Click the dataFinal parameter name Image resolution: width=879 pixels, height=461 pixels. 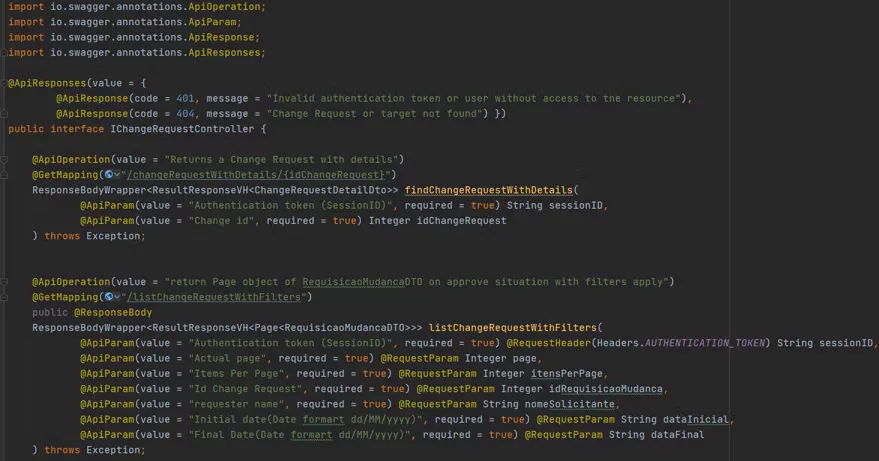pos(678,435)
